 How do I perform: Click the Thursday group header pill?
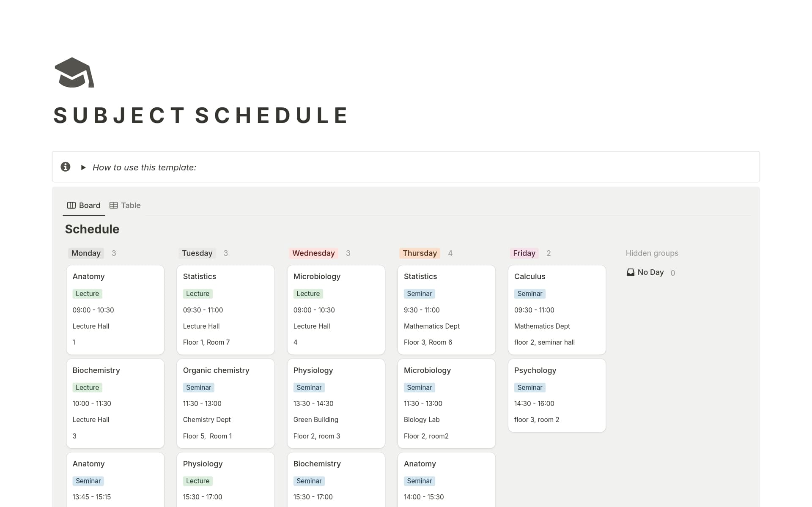pyautogui.click(x=420, y=253)
